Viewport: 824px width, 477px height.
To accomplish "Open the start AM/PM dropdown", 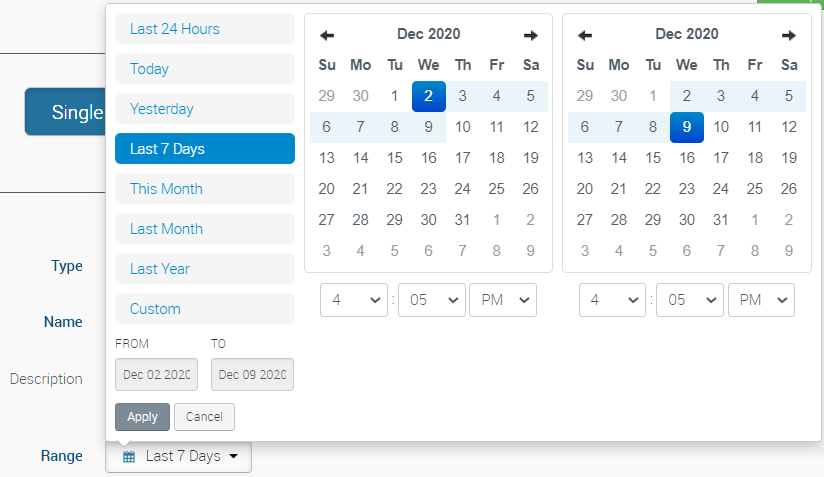I will coord(503,300).
